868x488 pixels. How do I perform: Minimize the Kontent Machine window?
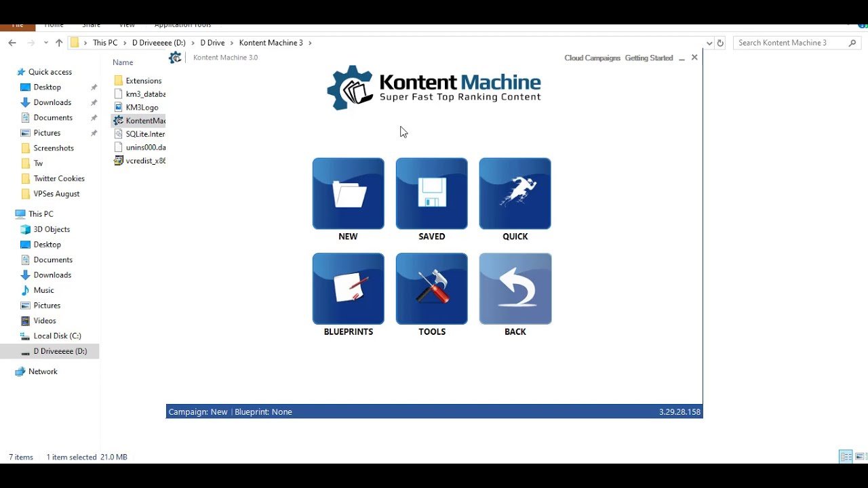(x=682, y=58)
